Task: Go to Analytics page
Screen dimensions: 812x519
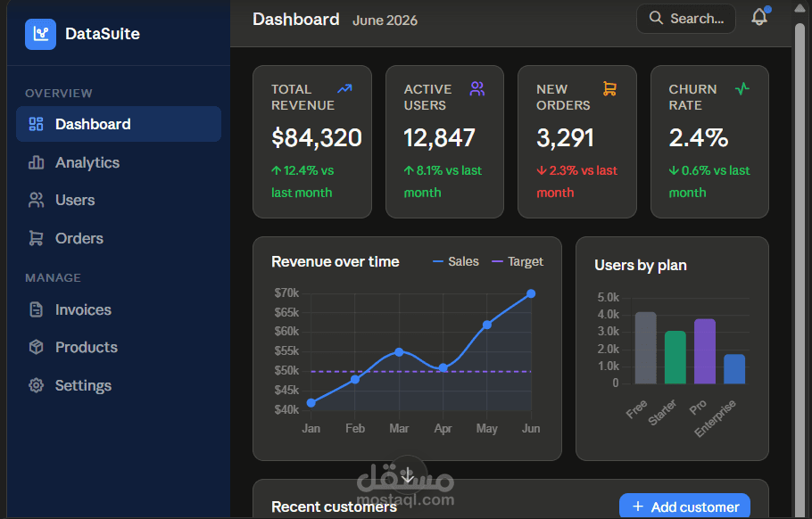Action: (x=119, y=162)
